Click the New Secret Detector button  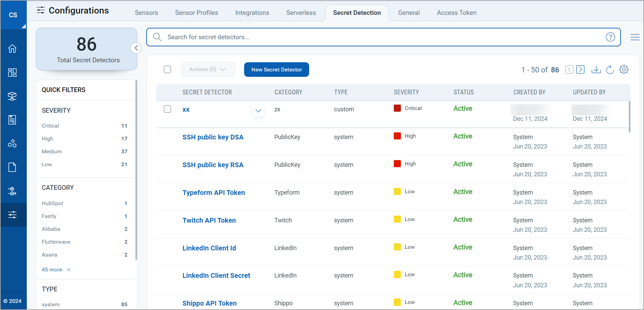[x=276, y=69]
